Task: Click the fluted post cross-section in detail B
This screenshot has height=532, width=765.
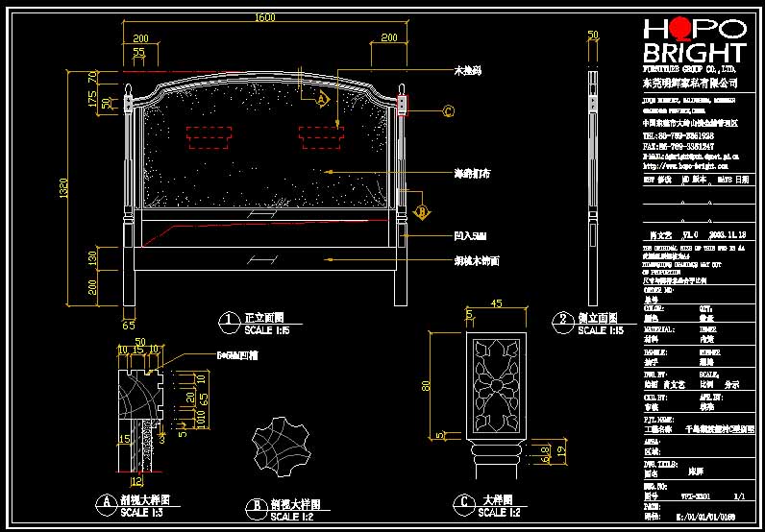Action: pyautogui.click(x=282, y=446)
